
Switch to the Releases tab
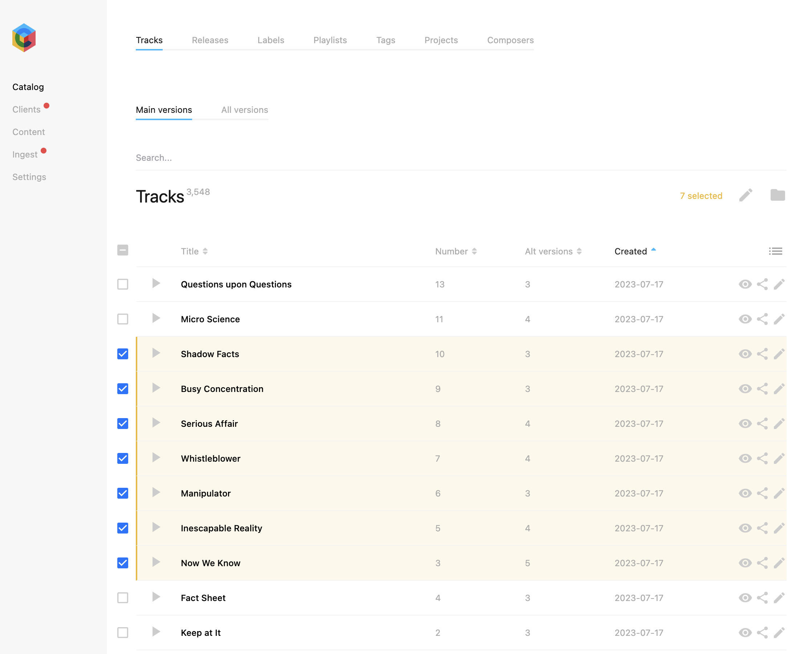click(x=210, y=40)
